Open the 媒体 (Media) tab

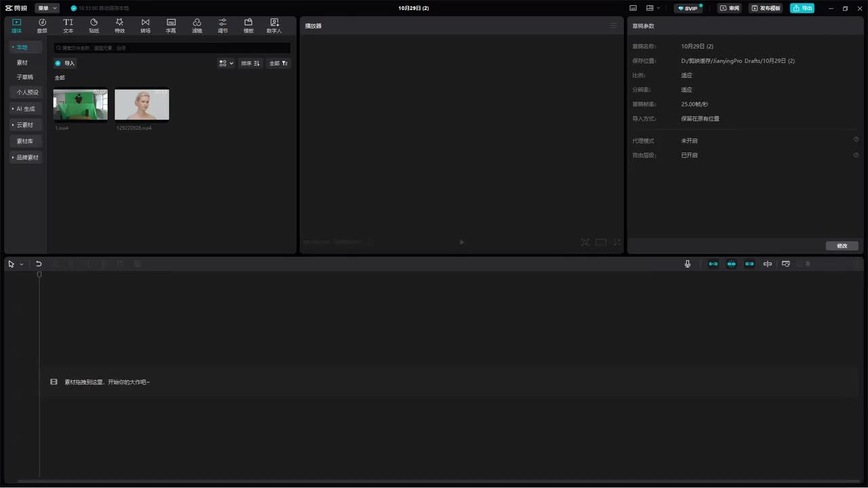pos(16,26)
